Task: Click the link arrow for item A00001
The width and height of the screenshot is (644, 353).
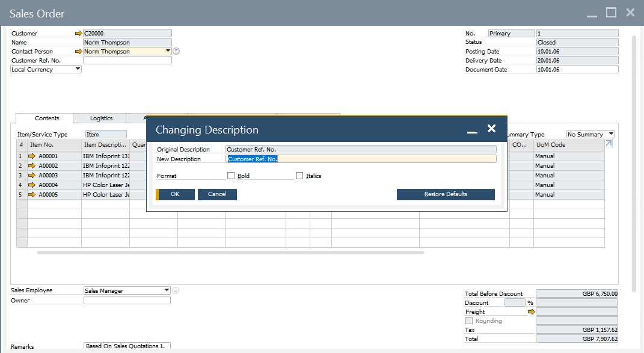Action: click(32, 156)
